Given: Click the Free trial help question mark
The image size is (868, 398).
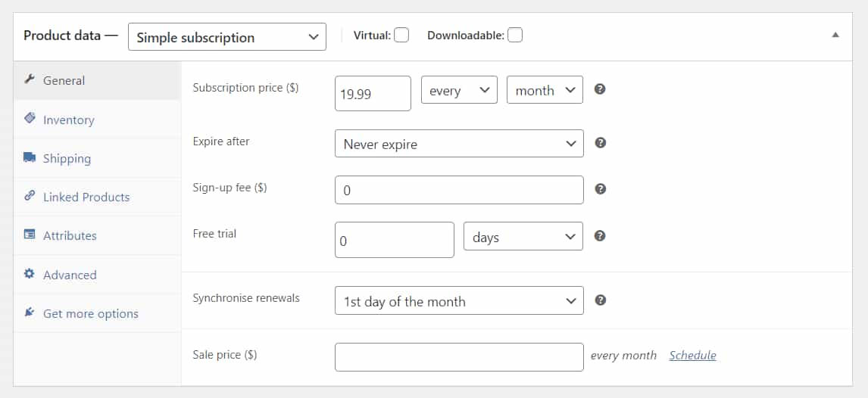Looking at the screenshot, I should (x=600, y=235).
